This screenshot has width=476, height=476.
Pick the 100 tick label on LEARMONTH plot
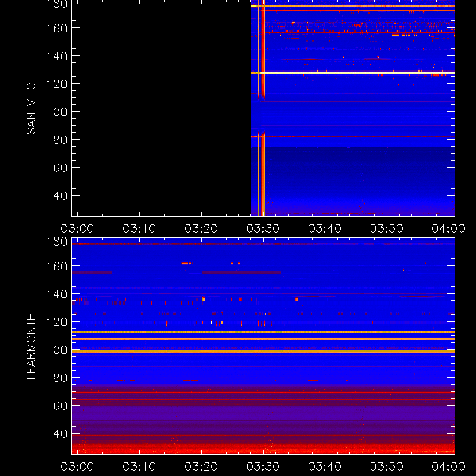tap(57, 350)
